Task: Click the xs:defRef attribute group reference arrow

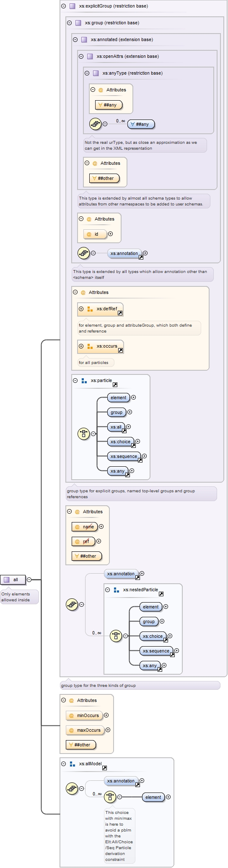Action: [x=120, y=313]
